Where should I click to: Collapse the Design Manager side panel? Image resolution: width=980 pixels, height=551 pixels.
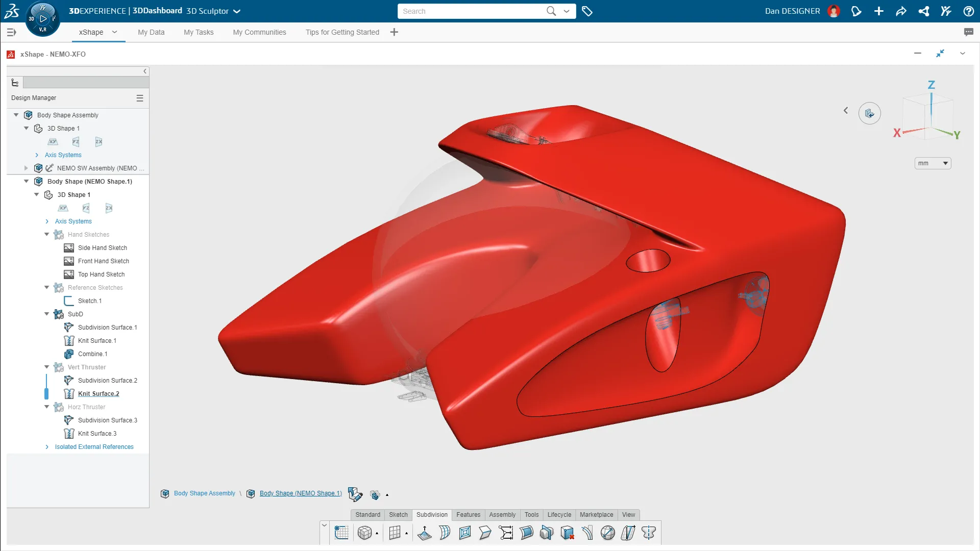[145, 71]
